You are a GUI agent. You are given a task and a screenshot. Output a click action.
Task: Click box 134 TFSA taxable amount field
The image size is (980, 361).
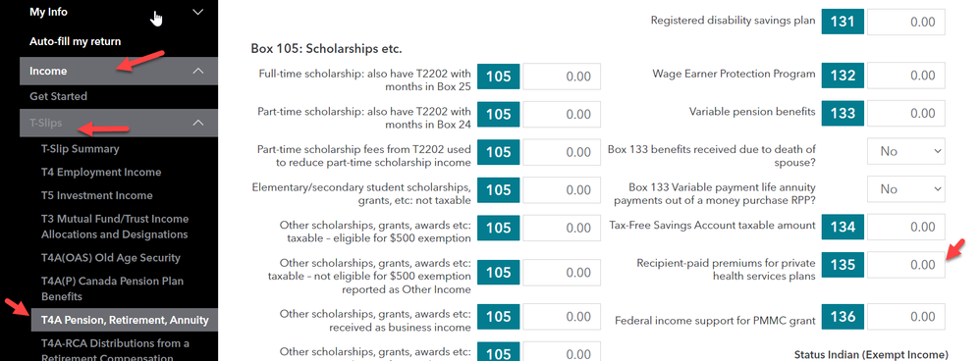point(905,227)
